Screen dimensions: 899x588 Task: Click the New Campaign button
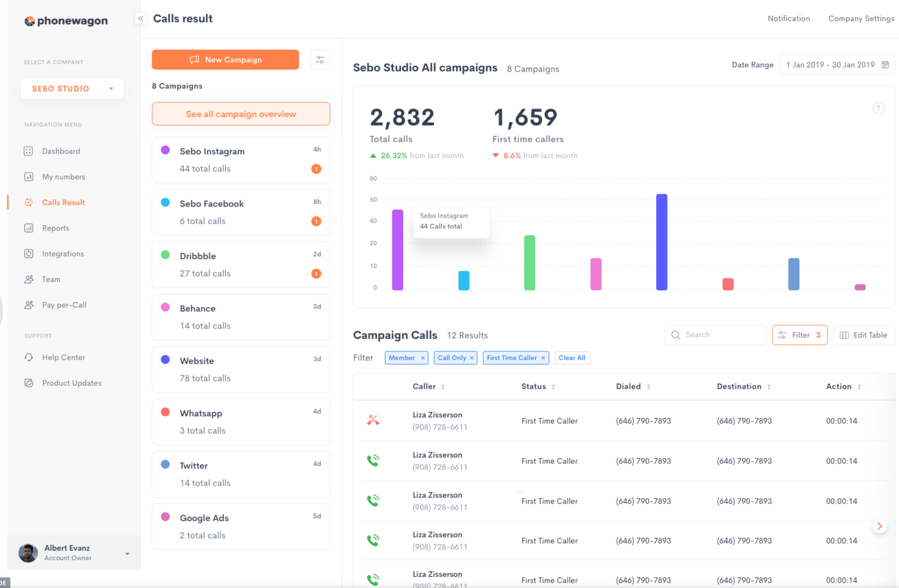coord(225,60)
